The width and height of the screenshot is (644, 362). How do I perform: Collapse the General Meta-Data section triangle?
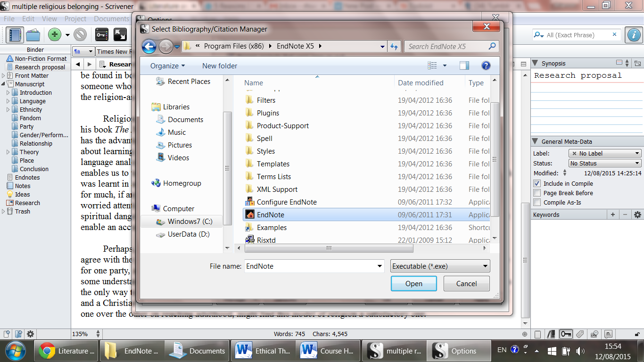[535, 141]
